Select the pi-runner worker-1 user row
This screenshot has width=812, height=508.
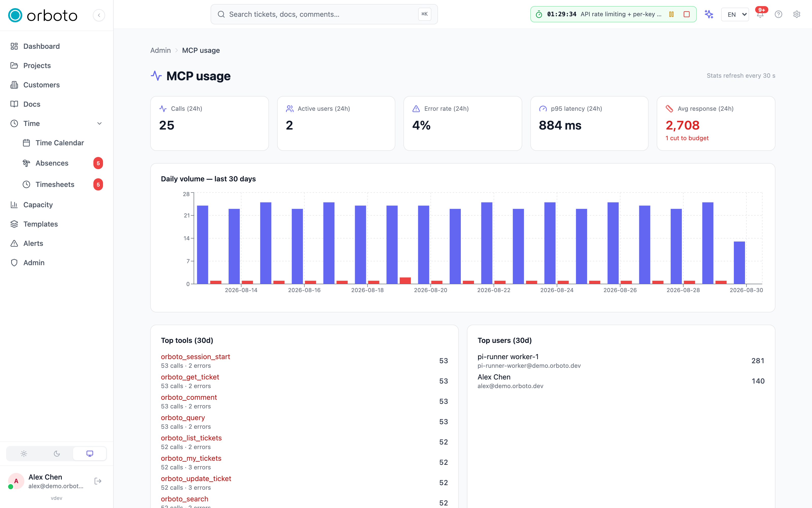(x=621, y=361)
